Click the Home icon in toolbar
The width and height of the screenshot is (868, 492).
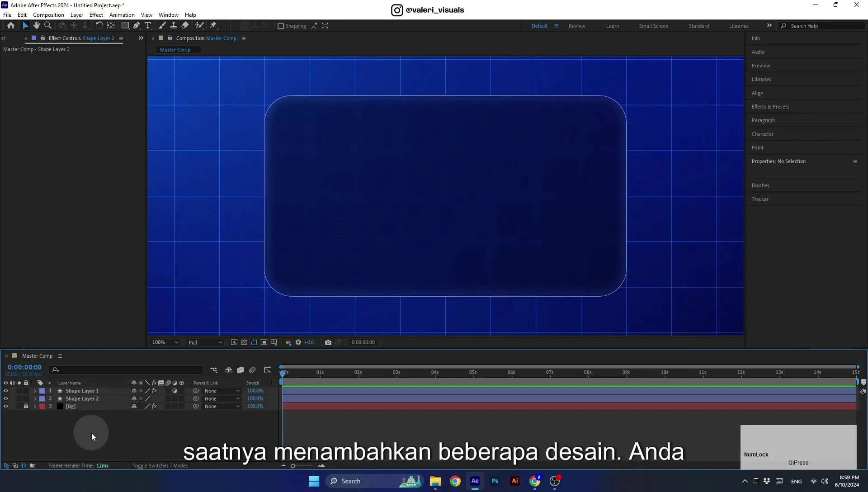click(x=11, y=26)
